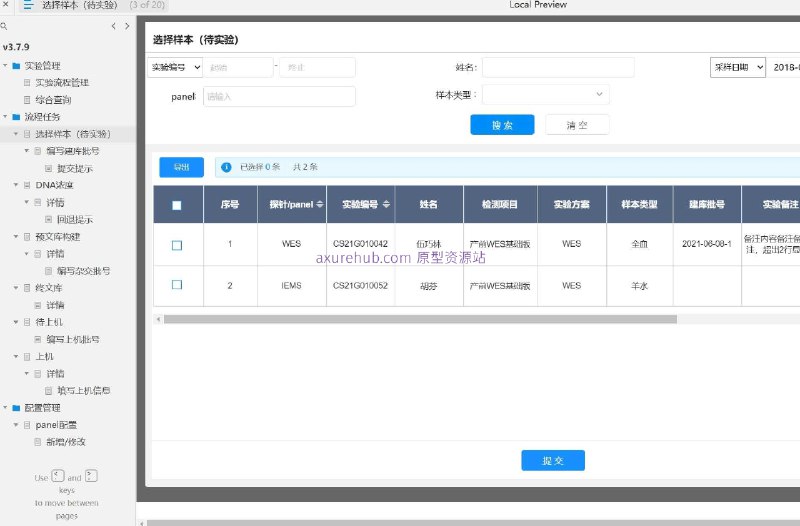The height and width of the screenshot is (526, 800).
Task: Click page icon next to 综合查询
Action: coord(28,99)
